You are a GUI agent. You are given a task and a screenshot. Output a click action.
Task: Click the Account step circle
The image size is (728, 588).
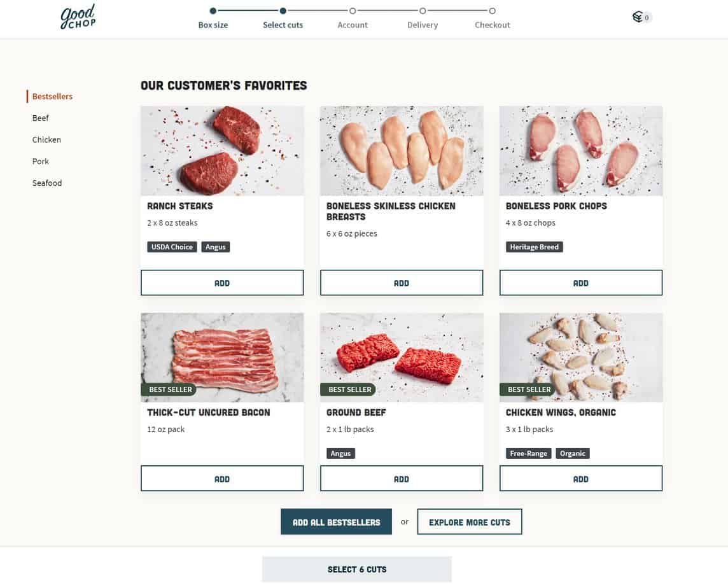tap(353, 11)
